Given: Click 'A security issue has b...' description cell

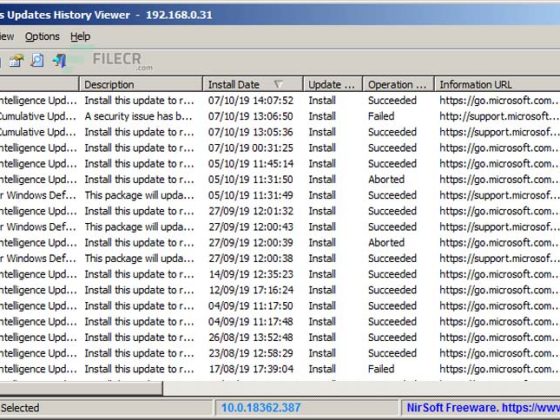Looking at the screenshot, I should [x=139, y=116].
